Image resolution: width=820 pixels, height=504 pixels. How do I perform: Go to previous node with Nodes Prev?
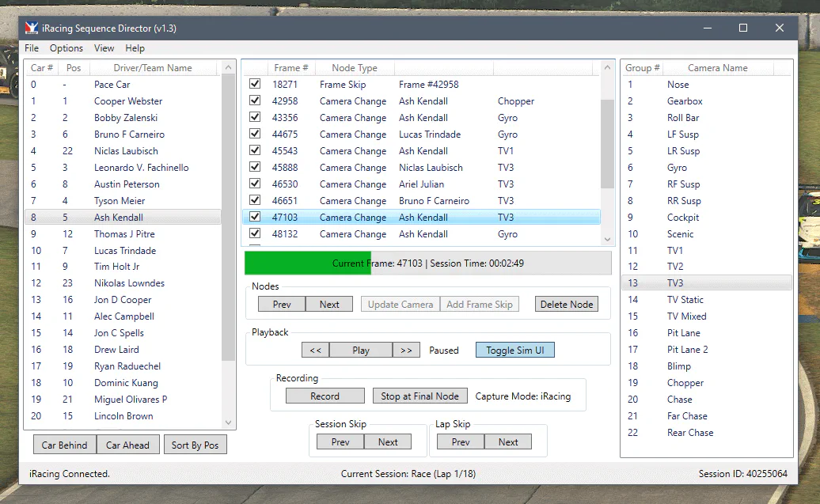coord(282,305)
